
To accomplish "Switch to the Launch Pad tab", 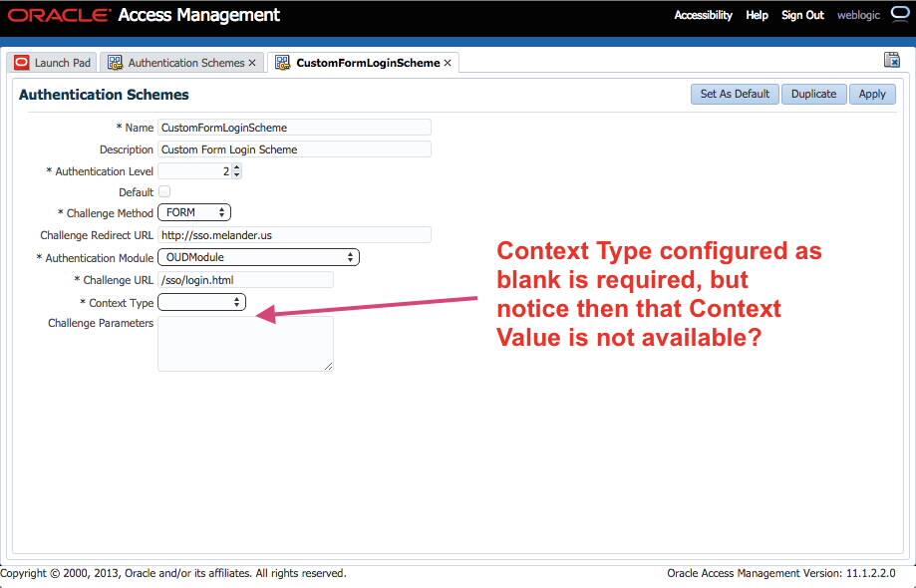I will click(60, 61).
